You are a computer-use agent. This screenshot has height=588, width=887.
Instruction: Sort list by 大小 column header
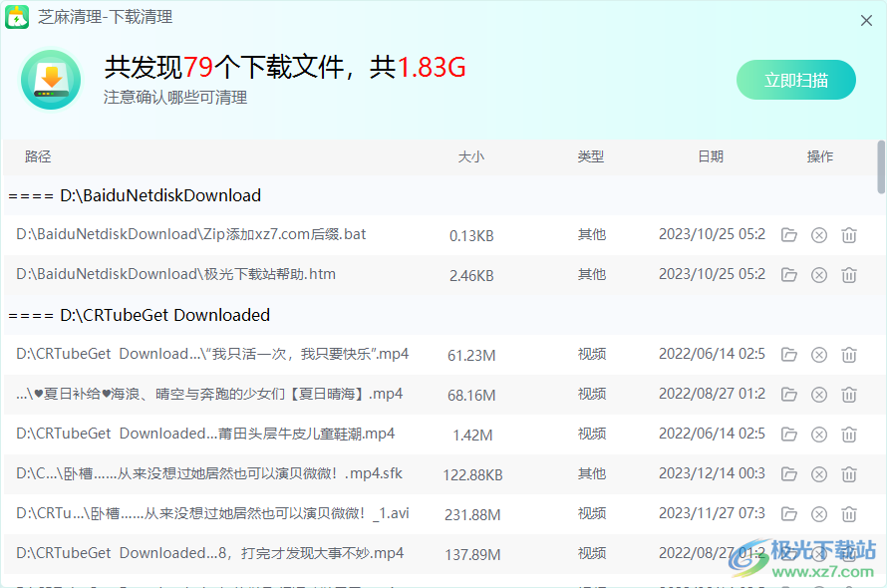[470, 156]
